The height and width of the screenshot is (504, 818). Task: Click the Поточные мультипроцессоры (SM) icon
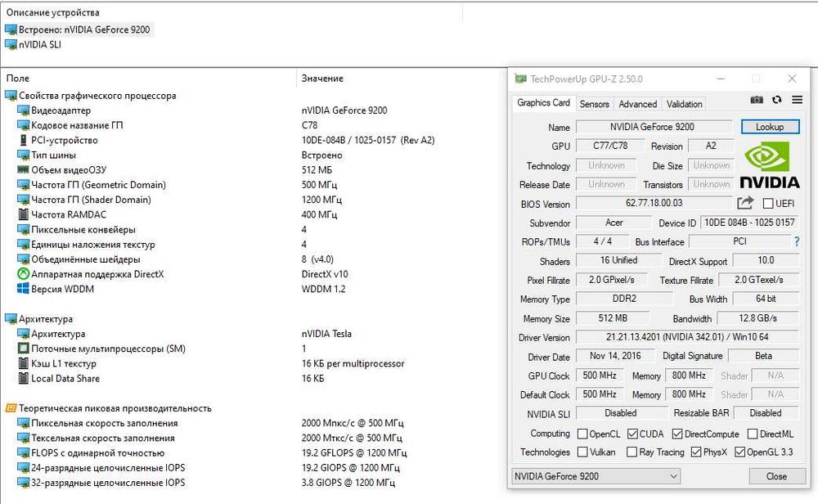(23, 349)
